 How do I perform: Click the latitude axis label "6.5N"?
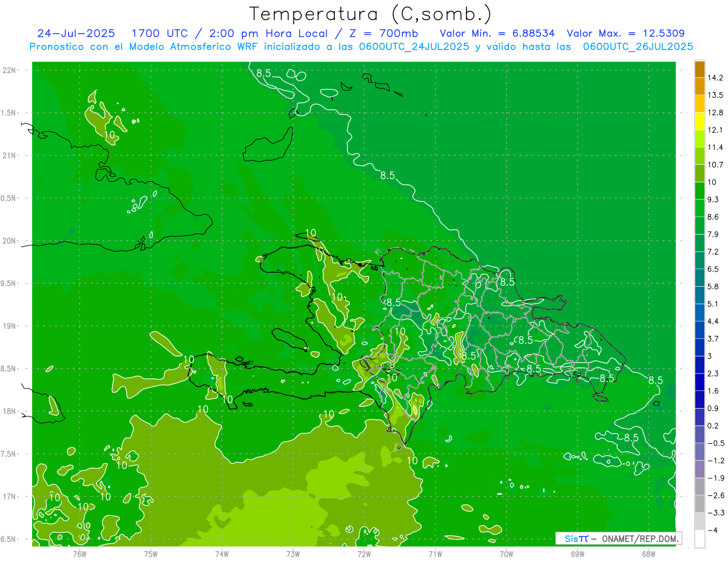pyautogui.click(x=9, y=540)
